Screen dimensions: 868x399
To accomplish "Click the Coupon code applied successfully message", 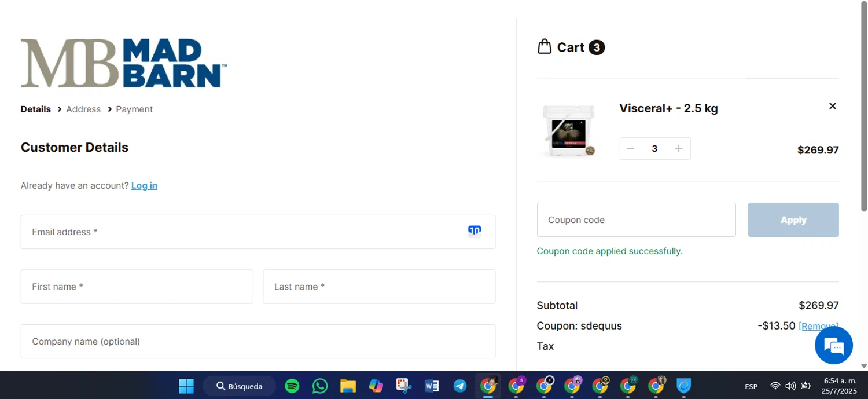I will (610, 251).
